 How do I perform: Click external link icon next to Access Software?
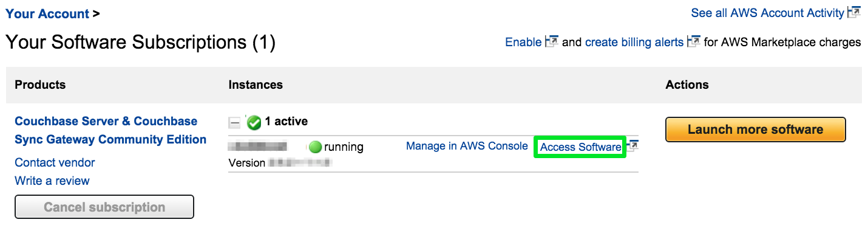coord(633,146)
